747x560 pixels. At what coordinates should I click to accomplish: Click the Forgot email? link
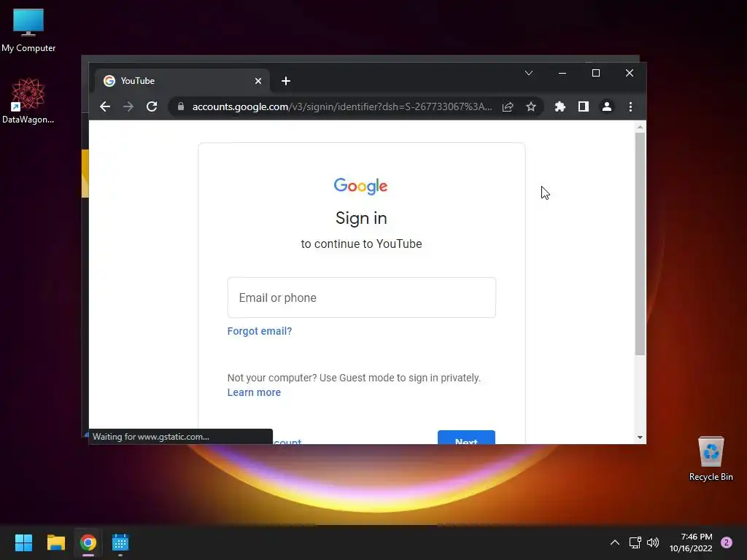[x=260, y=331]
